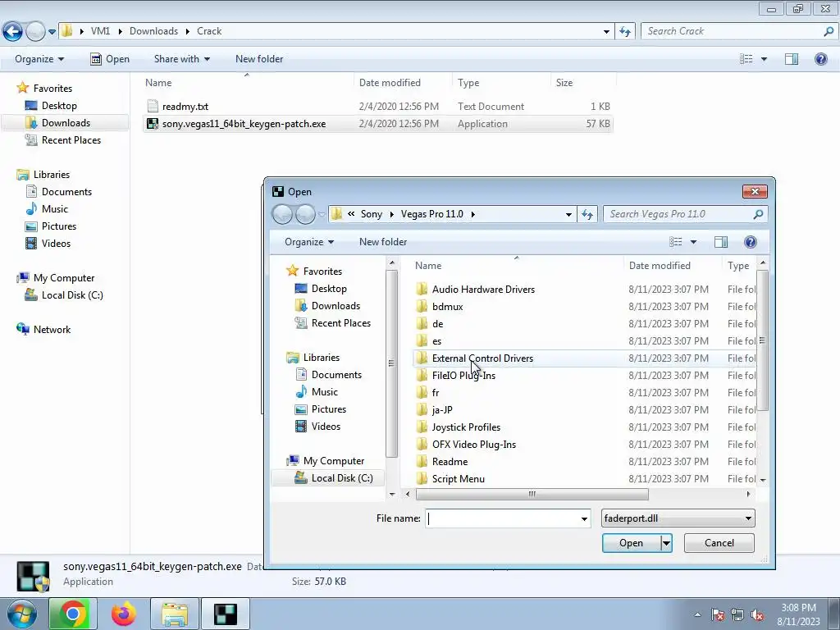
Task: Click Open in the Explorer toolbar
Action: 110,59
